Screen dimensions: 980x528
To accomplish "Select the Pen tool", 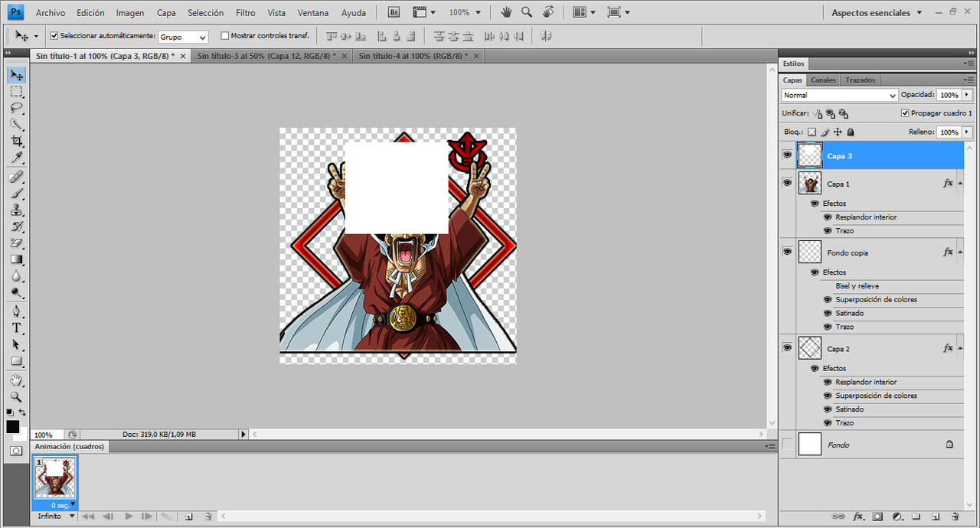I will (16, 311).
